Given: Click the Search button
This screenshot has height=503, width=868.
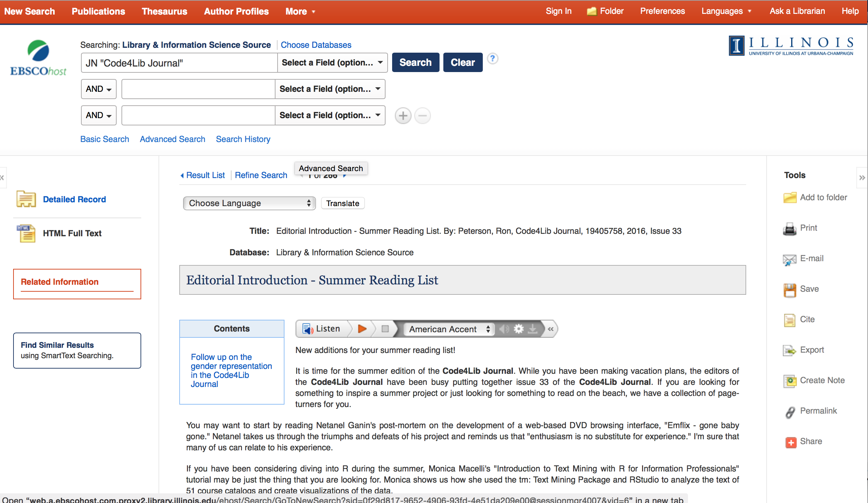Looking at the screenshot, I should (416, 62).
